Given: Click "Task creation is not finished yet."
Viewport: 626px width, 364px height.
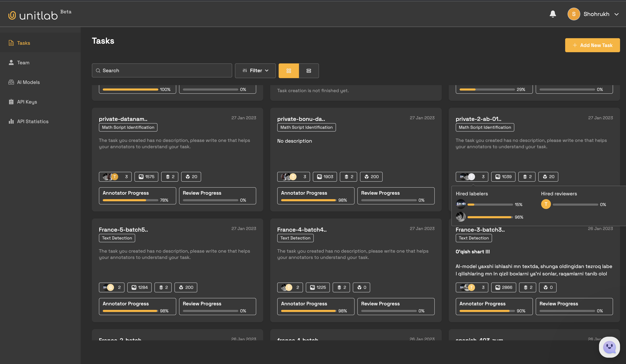Looking at the screenshot, I should [313, 91].
